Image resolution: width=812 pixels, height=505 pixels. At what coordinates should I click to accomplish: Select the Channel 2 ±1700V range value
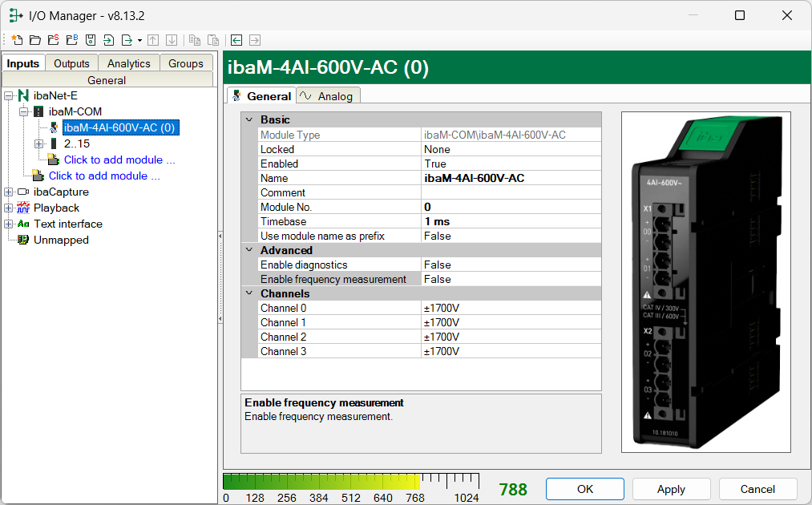[x=511, y=337]
